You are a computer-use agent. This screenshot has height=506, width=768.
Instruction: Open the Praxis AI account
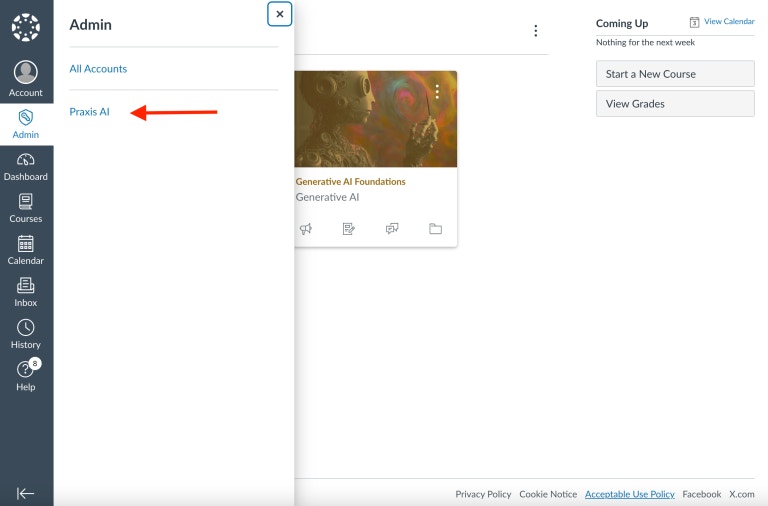coord(90,112)
